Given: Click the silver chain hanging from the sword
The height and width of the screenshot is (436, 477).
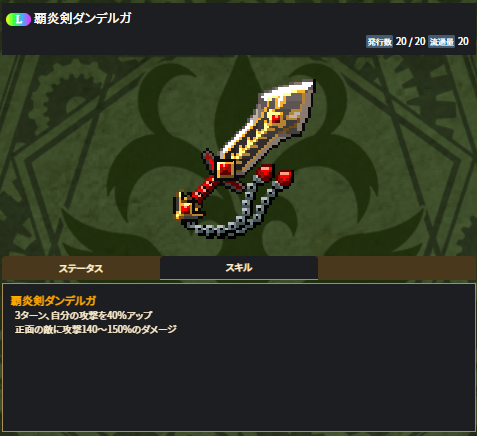Looking at the screenshot, I should (235, 211).
